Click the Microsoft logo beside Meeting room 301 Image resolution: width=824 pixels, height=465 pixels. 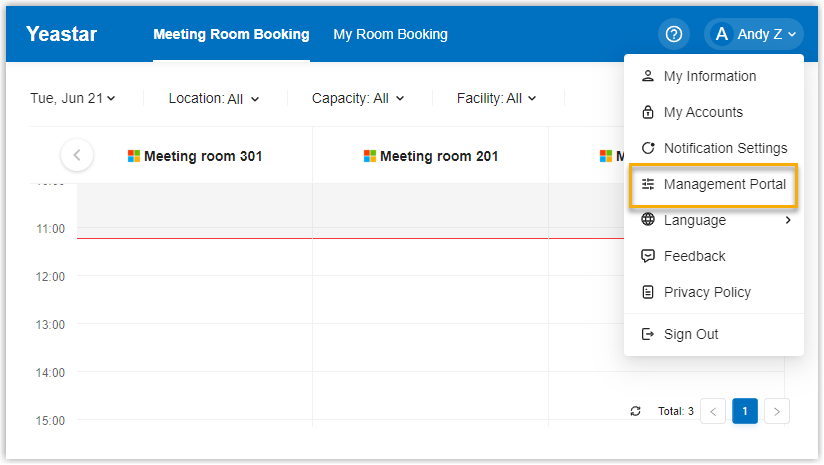tap(134, 156)
